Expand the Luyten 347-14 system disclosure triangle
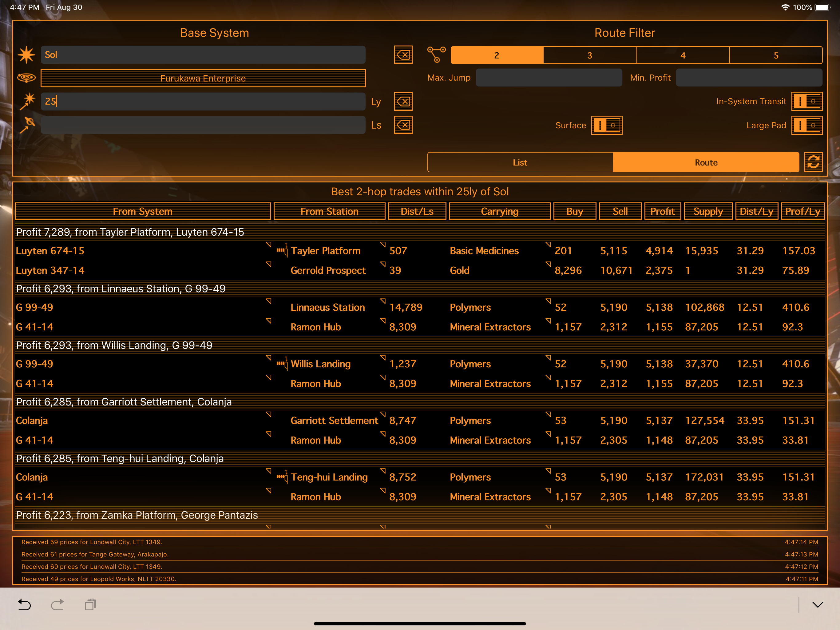 tap(268, 264)
